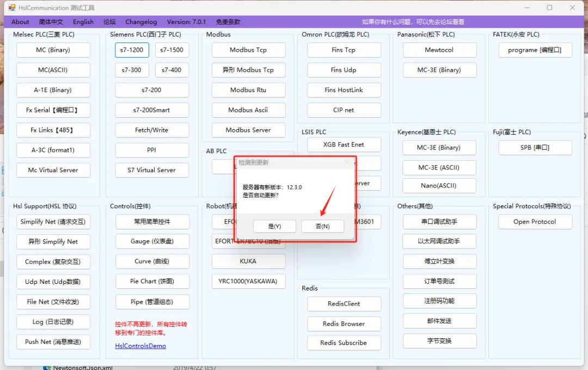Viewport: 588px width, 370px height.
Task: Open YRC1000(YASKAWA) robot test
Action: [248, 281]
